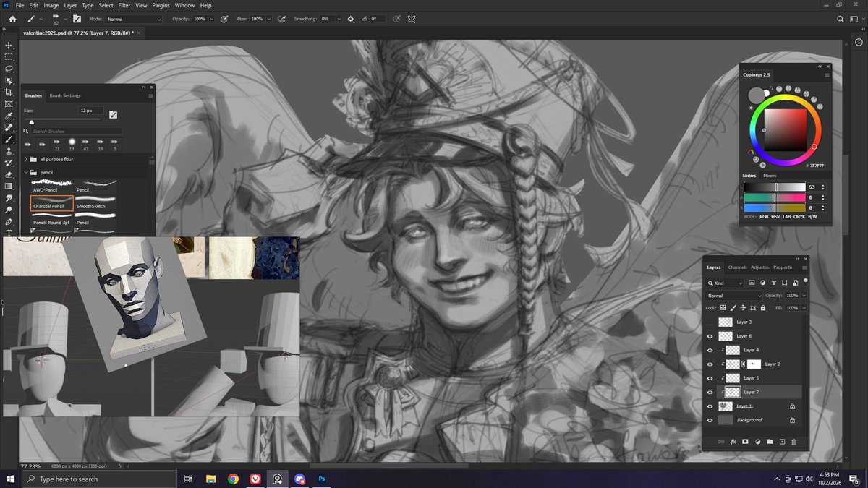Add a layer mask
The height and width of the screenshot is (488, 868).
[745, 441]
